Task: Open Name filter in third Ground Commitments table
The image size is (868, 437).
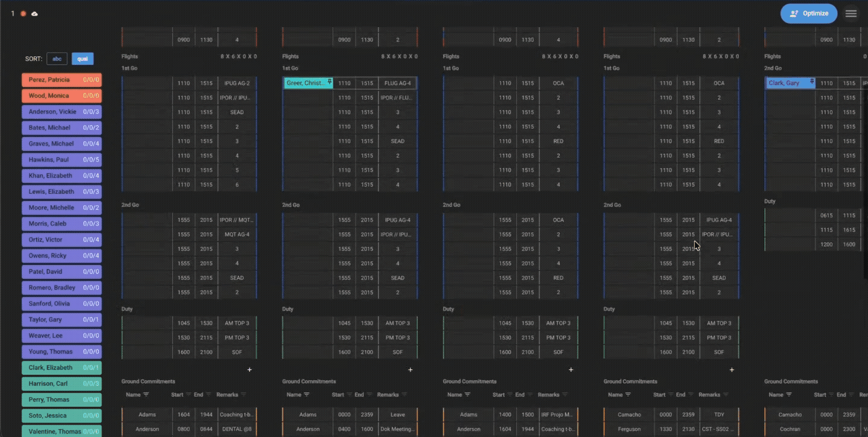Action: click(x=467, y=395)
